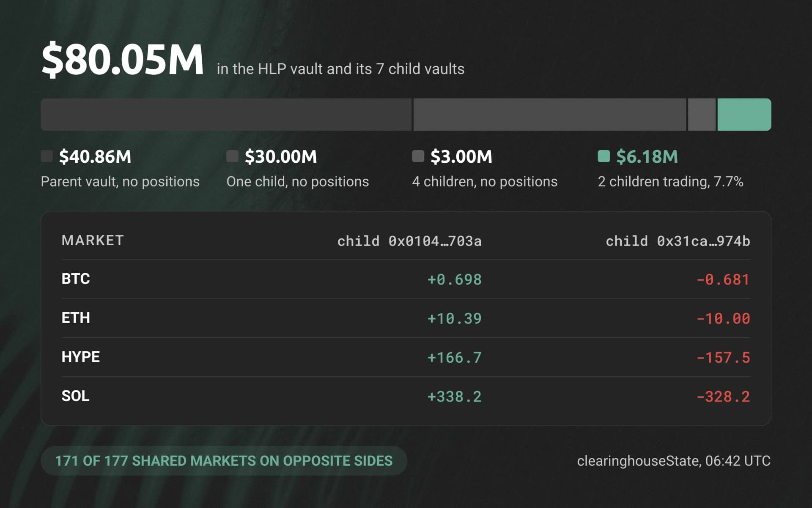812x508 pixels.
Task: Click the 'child 0x31ca…974b' column header
Action: [x=678, y=241]
